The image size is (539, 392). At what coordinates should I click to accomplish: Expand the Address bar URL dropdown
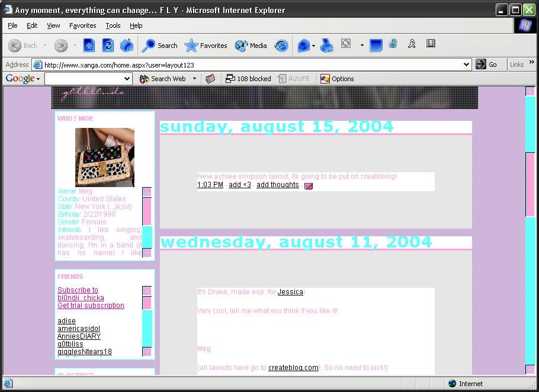466,64
